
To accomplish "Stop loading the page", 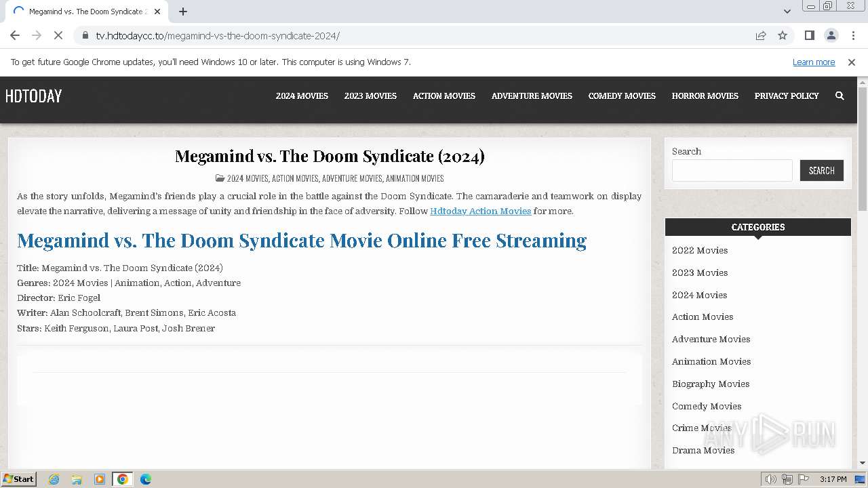I will coord(58,35).
